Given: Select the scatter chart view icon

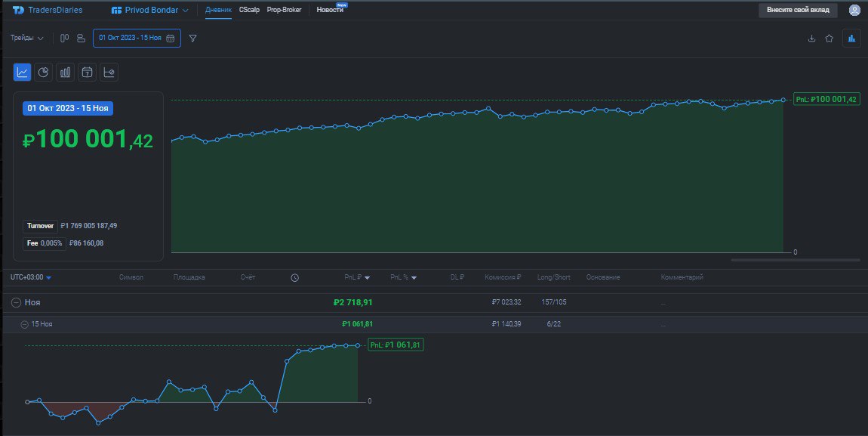Looking at the screenshot, I should (x=109, y=72).
